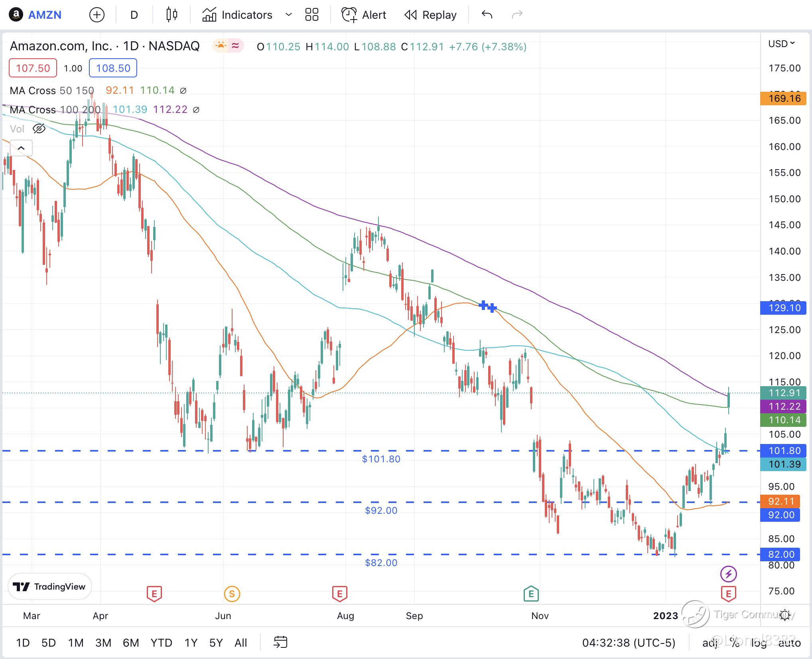Select the 6M time range
Image resolution: width=812 pixels, height=659 pixels.
click(x=130, y=643)
